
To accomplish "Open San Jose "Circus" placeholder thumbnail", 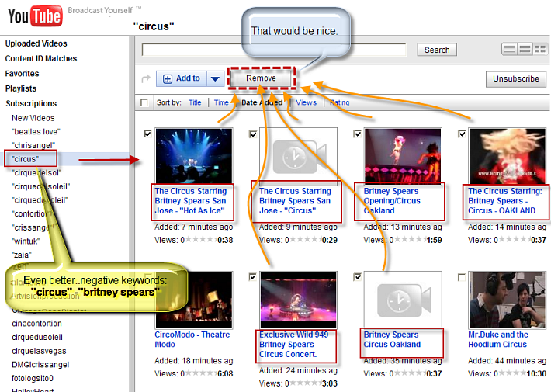I will [x=298, y=156].
